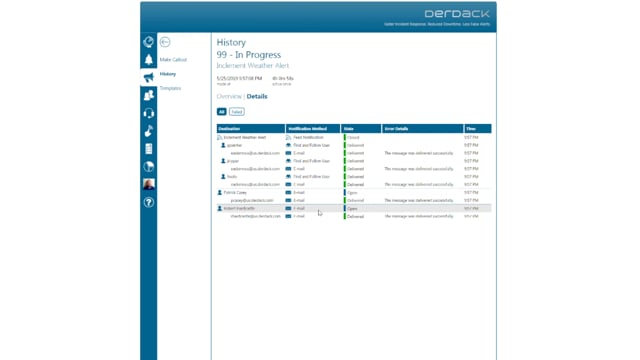The height and width of the screenshot is (360, 640).
Task: Switch to the Overview tab
Action: (x=229, y=96)
